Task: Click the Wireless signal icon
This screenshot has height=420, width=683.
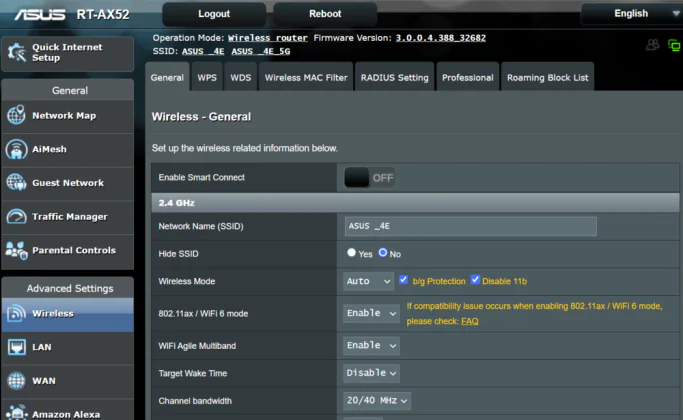Action: [x=16, y=314]
